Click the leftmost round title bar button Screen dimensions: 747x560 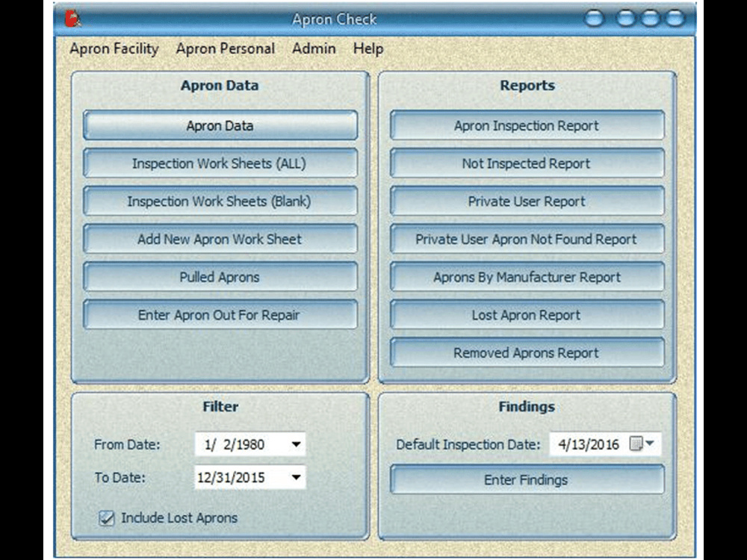coord(594,19)
